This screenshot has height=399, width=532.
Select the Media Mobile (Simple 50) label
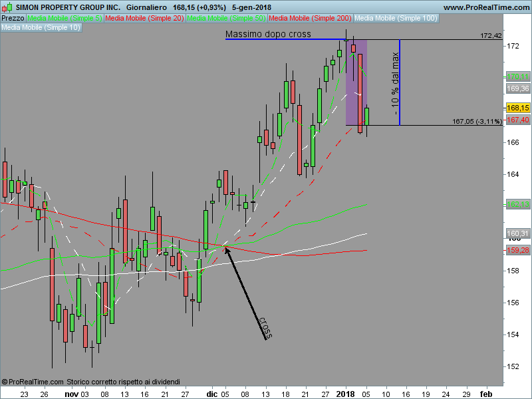226,18
